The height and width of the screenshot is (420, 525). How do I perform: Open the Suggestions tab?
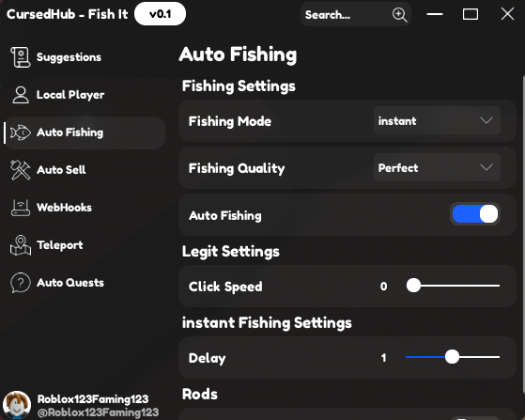(85, 57)
